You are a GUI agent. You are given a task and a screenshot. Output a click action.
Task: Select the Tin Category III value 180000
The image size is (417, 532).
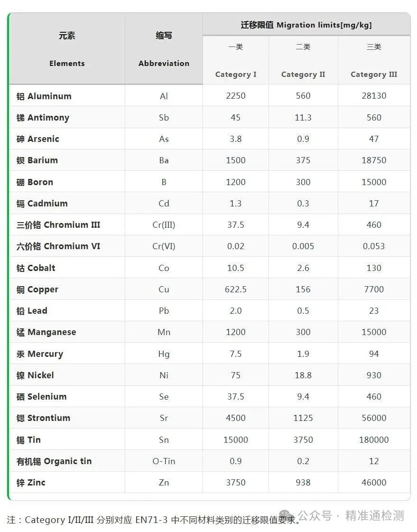click(374, 439)
